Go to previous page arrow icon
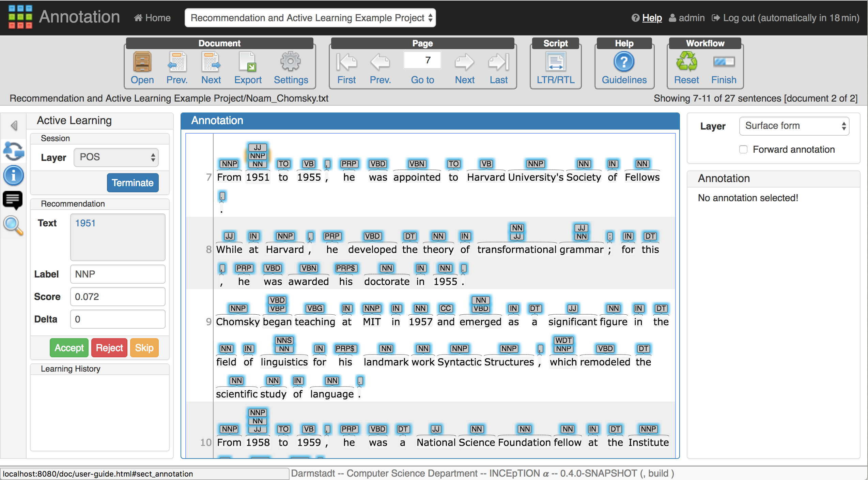This screenshot has width=868, height=480. click(380, 62)
